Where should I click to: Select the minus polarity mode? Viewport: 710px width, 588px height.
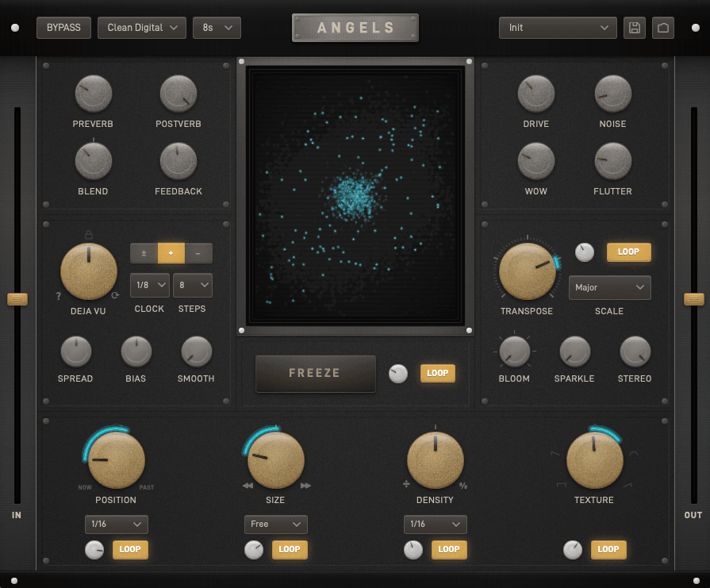pos(198,253)
